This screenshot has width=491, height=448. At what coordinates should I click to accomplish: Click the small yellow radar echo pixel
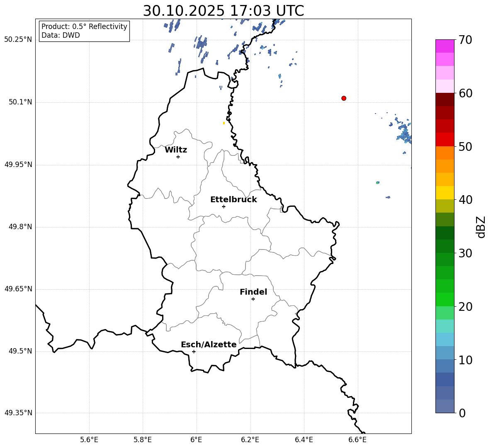[x=224, y=123]
